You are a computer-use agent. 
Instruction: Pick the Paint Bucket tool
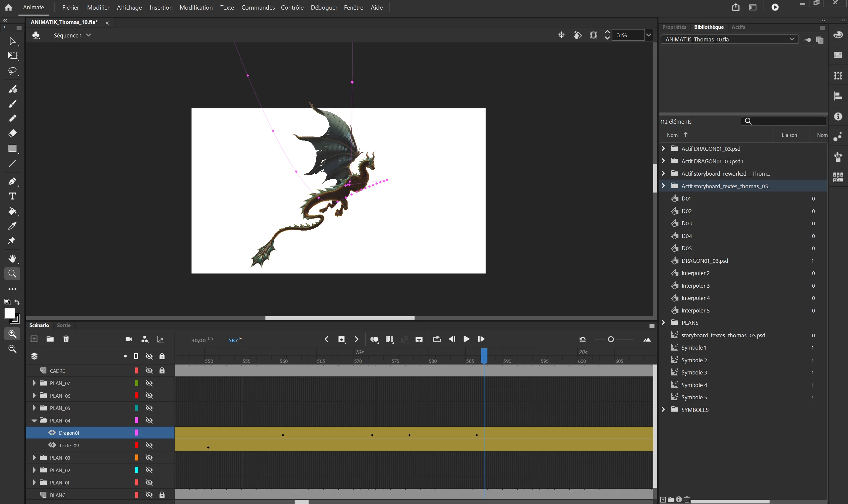(x=12, y=211)
